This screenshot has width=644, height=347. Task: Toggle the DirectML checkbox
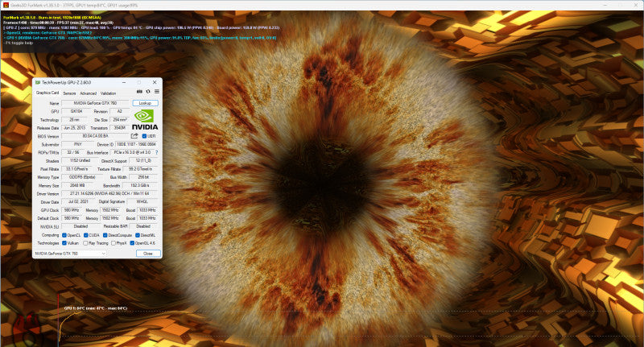click(138, 235)
